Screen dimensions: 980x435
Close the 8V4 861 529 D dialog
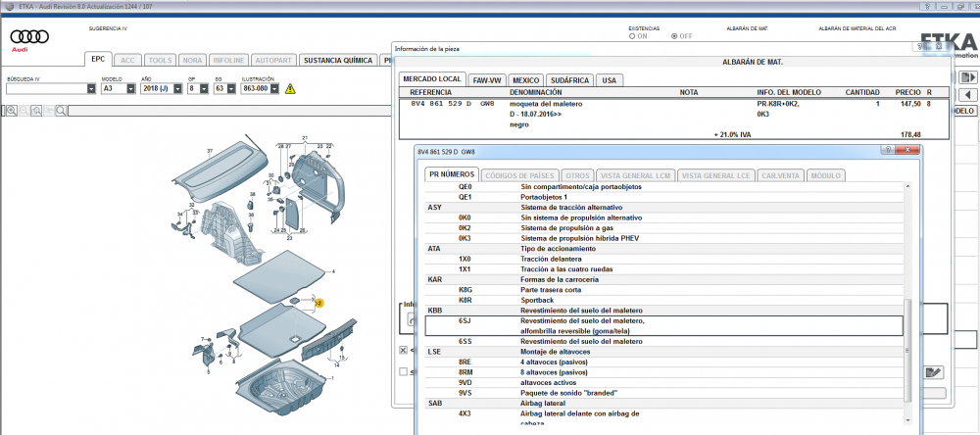(x=908, y=150)
